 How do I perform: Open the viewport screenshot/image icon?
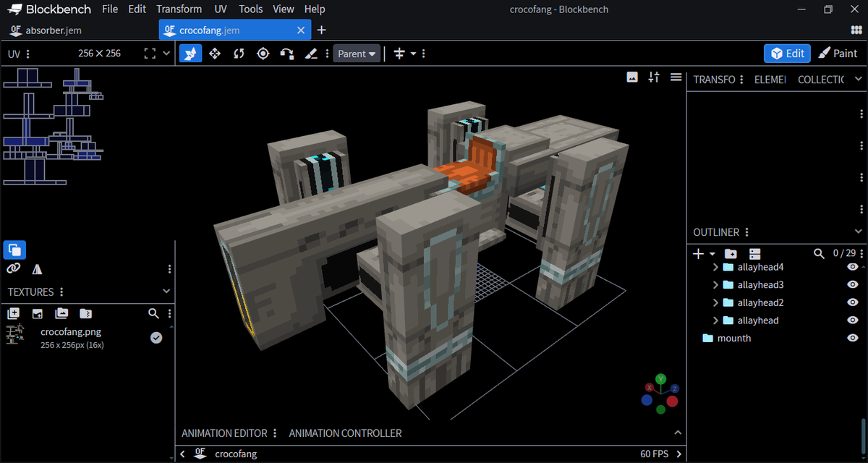[632, 77]
